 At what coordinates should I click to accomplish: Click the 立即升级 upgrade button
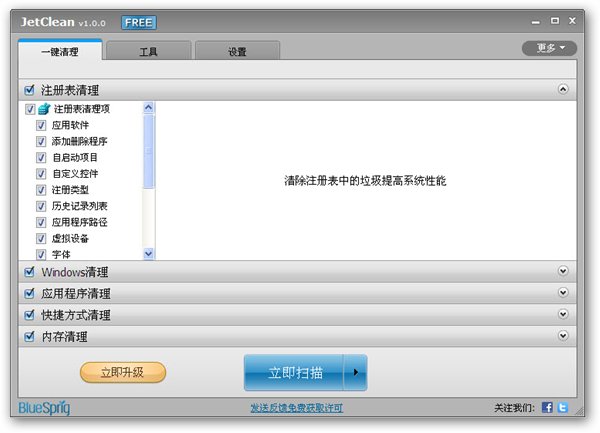123,372
